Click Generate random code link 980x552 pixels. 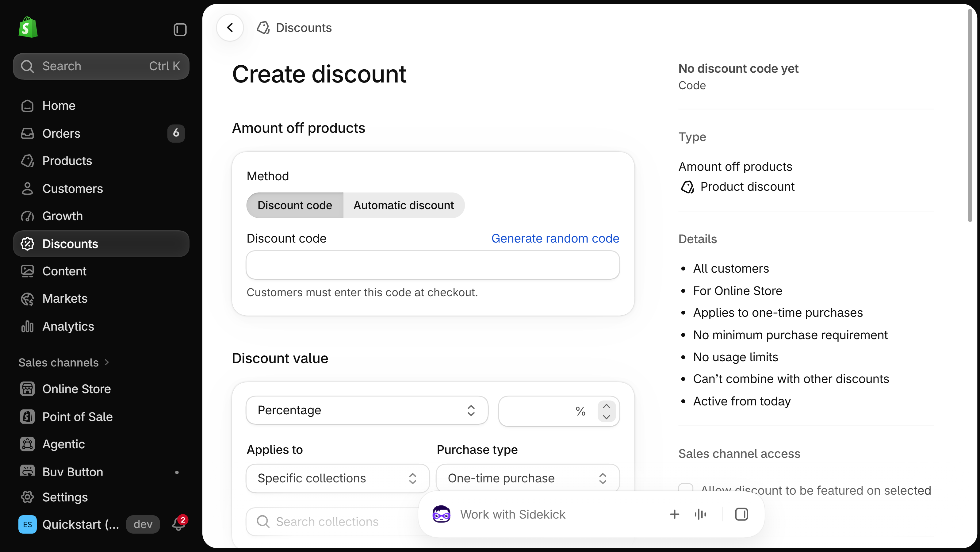tap(555, 238)
